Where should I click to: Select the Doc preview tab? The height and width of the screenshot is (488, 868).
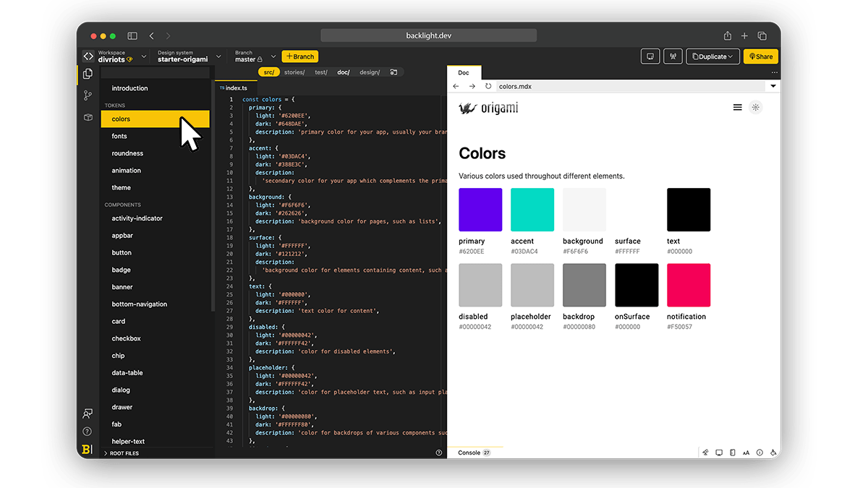464,72
